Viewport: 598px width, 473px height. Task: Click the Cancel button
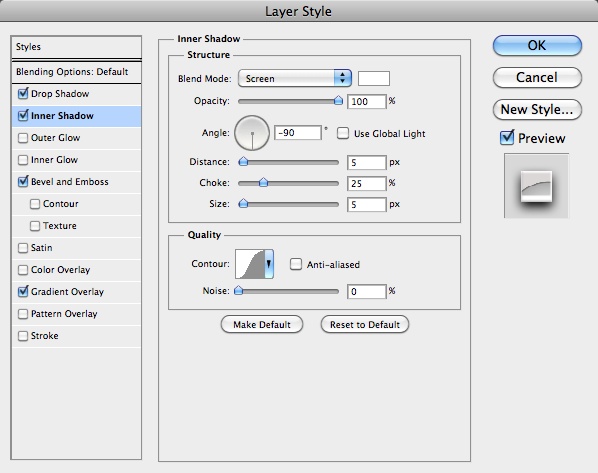pyautogui.click(x=537, y=77)
